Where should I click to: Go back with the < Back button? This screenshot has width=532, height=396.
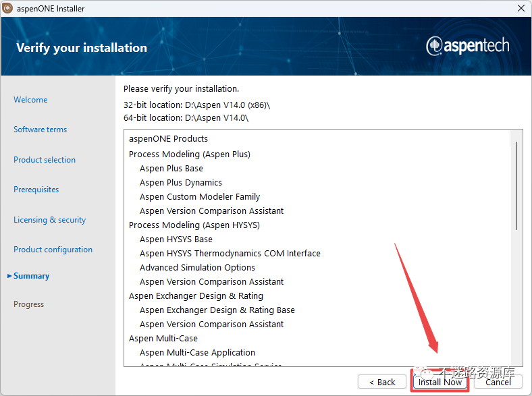click(x=382, y=382)
